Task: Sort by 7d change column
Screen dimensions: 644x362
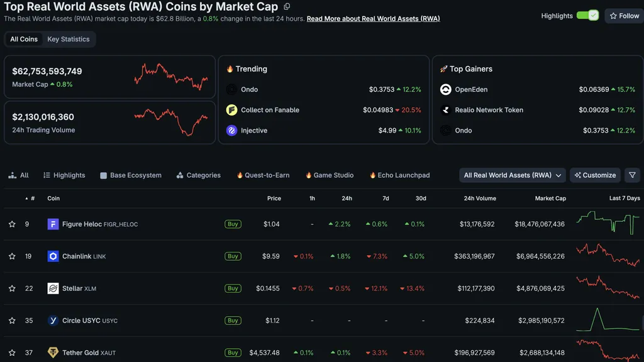Action: pyautogui.click(x=386, y=198)
